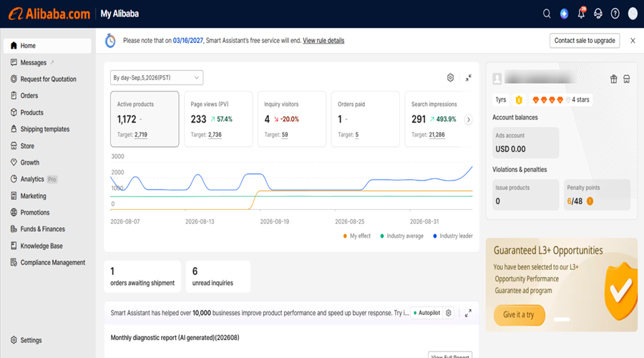644x358 pixels.
Task: Toggle the Autopilot button
Action: tap(426, 313)
